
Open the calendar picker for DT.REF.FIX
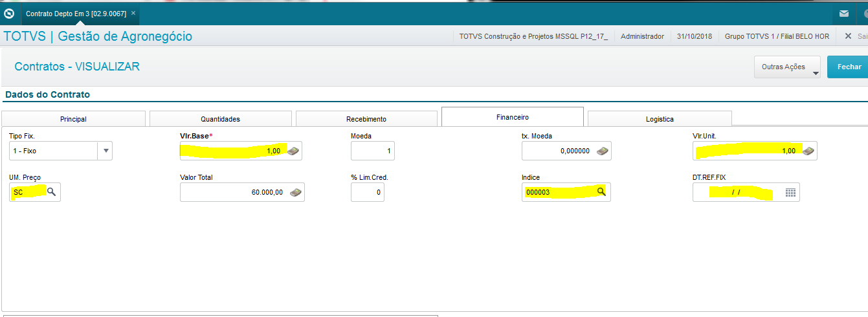pos(790,192)
